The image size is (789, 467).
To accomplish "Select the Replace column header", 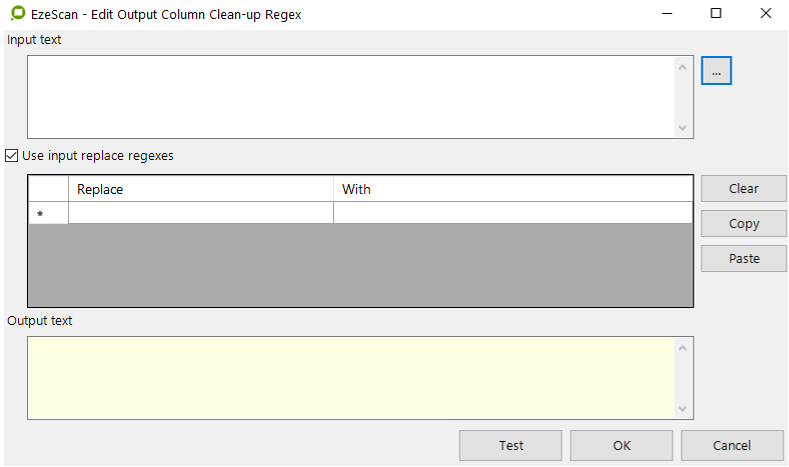I will click(x=200, y=189).
